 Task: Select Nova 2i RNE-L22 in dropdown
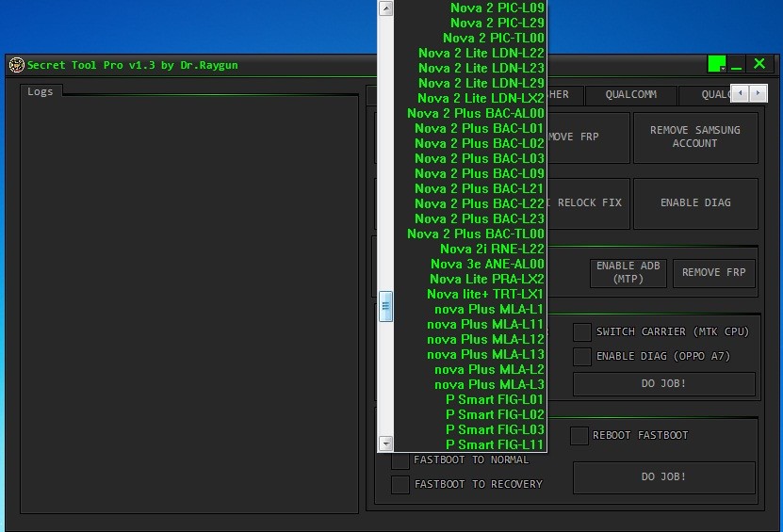click(470, 249)
